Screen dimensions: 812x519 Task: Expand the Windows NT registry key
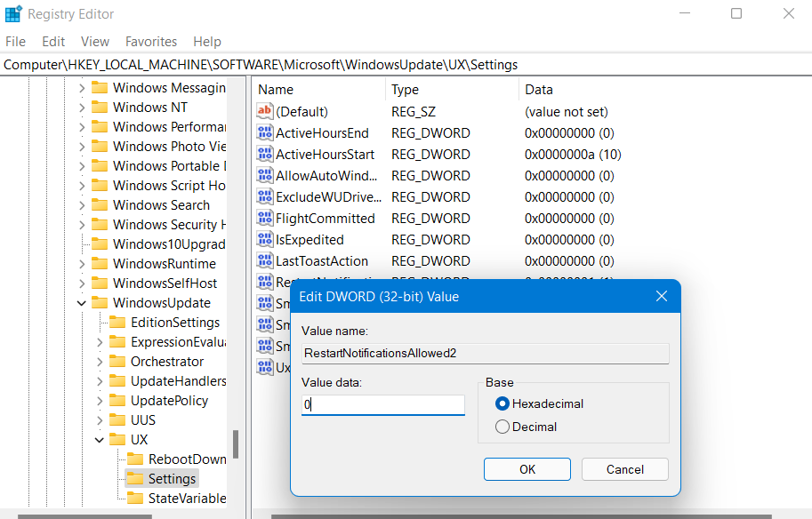click(x=82, y=108)
